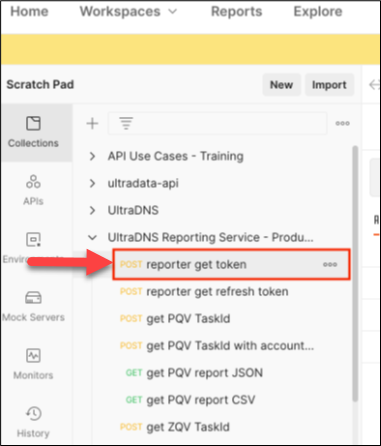381x446 pixels.
Task: Go to the Home menu item
Action: tap(29, 12)
